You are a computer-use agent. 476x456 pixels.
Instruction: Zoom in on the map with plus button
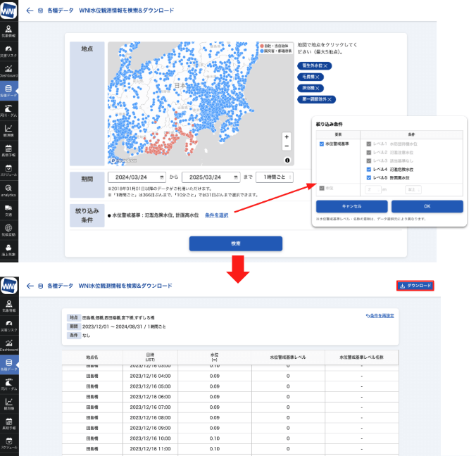click(286, 137)
